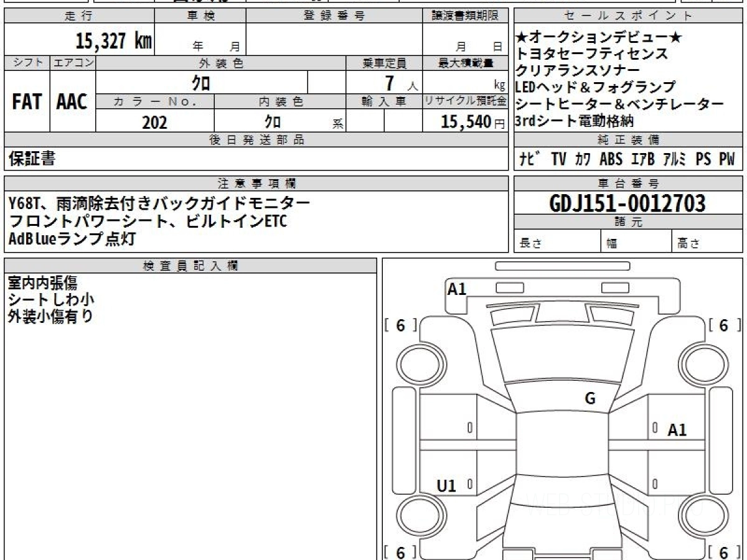The height and width of the screenshot is (560, 747).
Task: Click the color number 202
Action: coord(154,122)
